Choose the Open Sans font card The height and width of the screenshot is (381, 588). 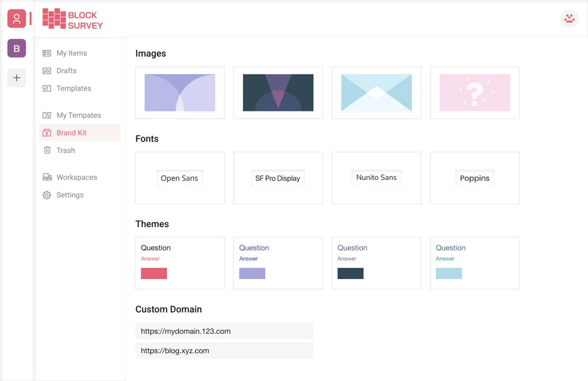tap(180, 178)
